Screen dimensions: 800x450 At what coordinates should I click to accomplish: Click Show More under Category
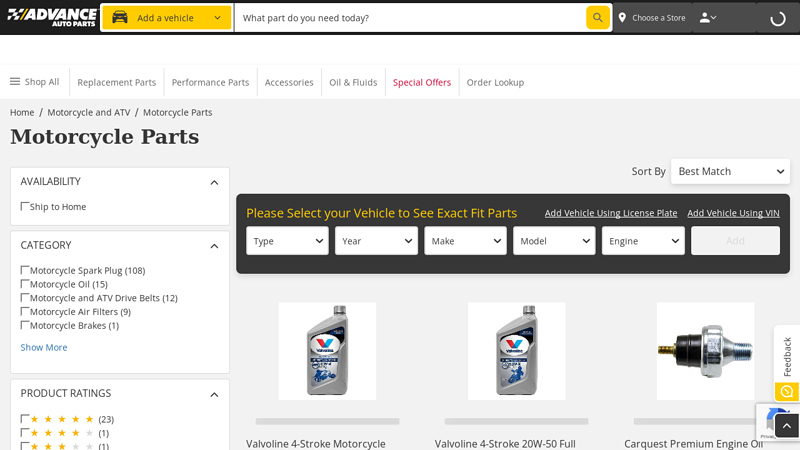point(44,347)
